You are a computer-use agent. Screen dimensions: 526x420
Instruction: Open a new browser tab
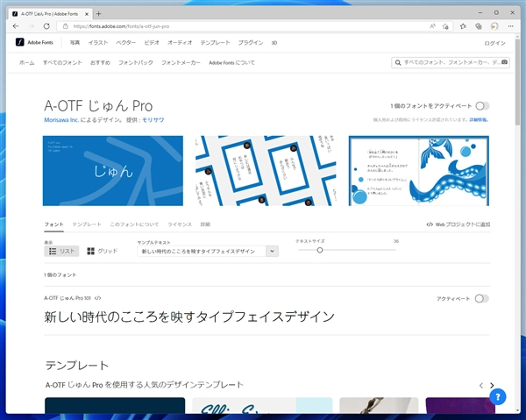click(98, 14)
